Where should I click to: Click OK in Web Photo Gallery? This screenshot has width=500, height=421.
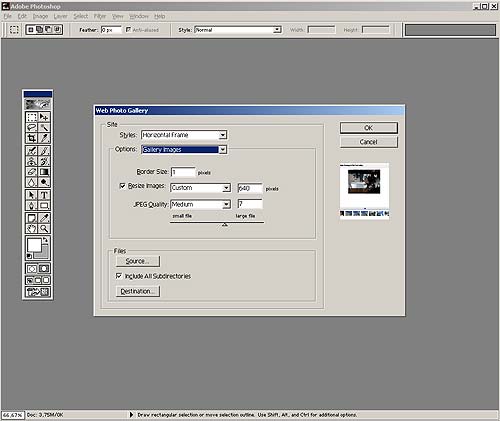[x=369, y=128]
